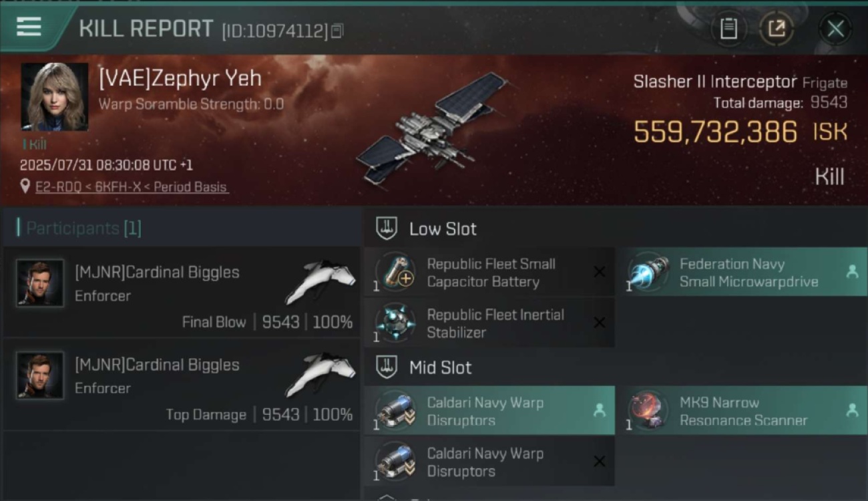The height and width of the screenshot is (501, 868).
Task: Click the clipboard copy report icon
Action: tap(728, 29)
